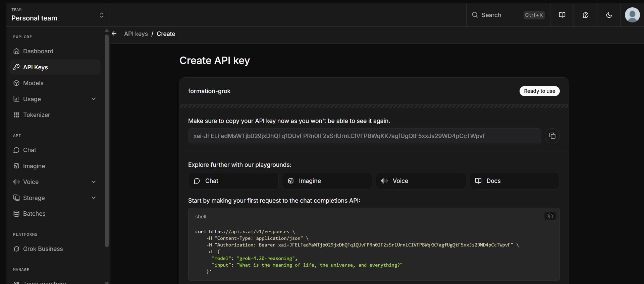Open the Personal team switcher
The image size is (644, 284).
58,15
